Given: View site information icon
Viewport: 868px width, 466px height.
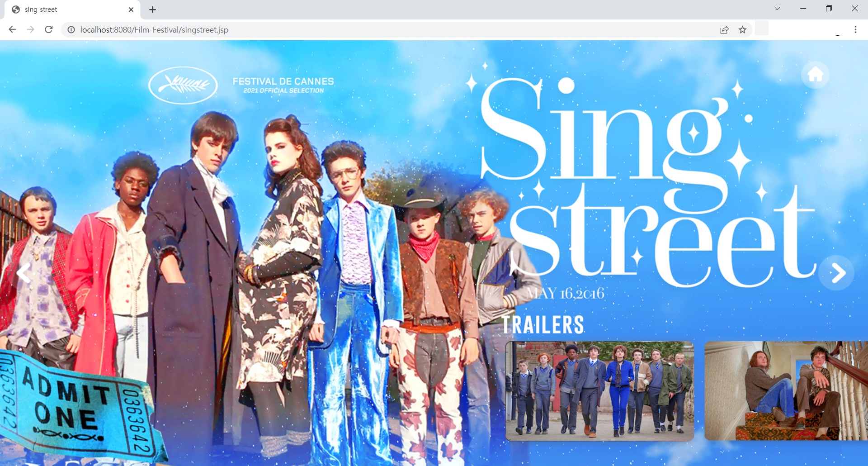Looking at the screenshot, I should (x=71, y=30).
